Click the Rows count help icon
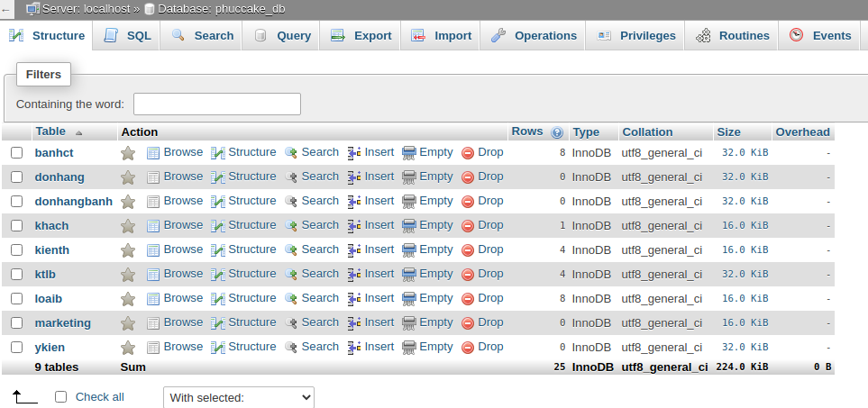The width and height of the screenshot is (868, 408). click(x=557, y=132)
